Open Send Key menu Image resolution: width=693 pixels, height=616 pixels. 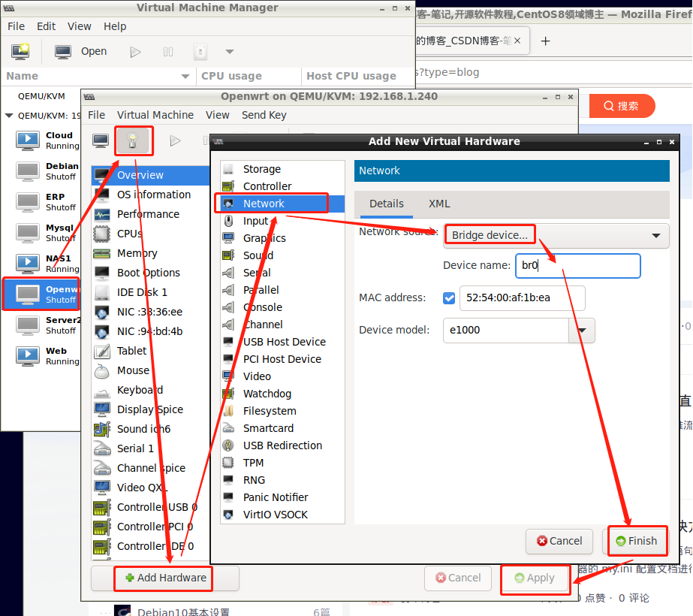(264, 115)
